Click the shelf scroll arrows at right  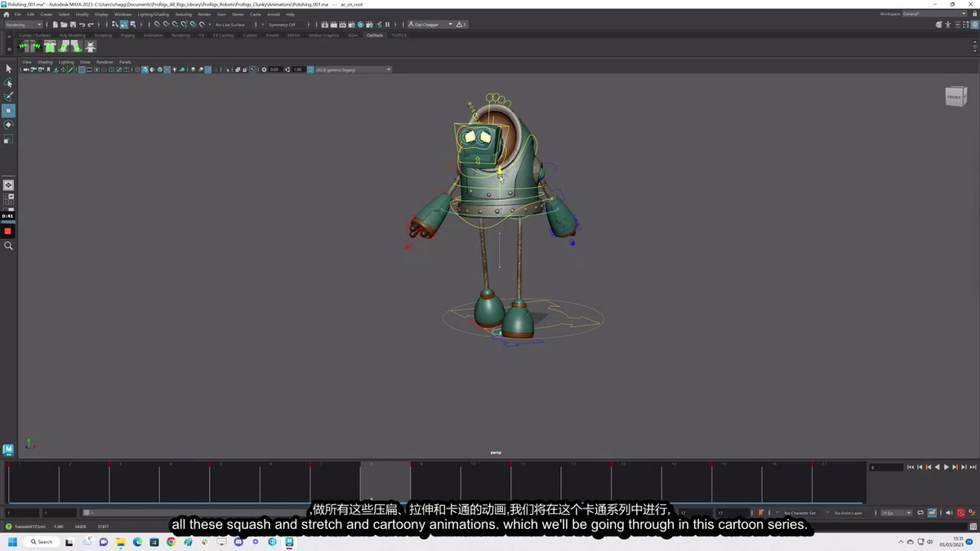pos(973,47)
